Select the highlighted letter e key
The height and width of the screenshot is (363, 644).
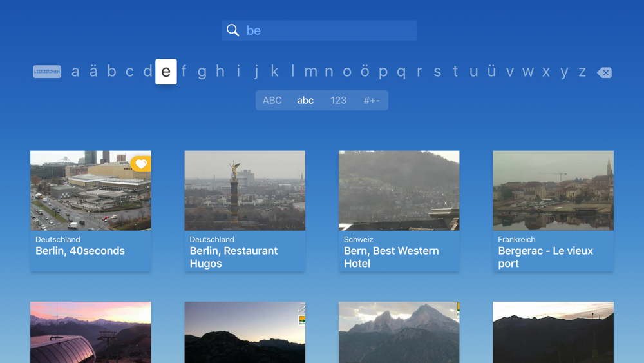(x=166, y=72)
